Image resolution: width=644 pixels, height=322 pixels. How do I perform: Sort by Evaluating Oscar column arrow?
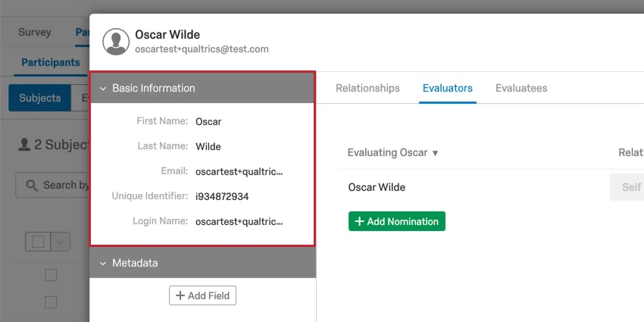tap(435, 153)
